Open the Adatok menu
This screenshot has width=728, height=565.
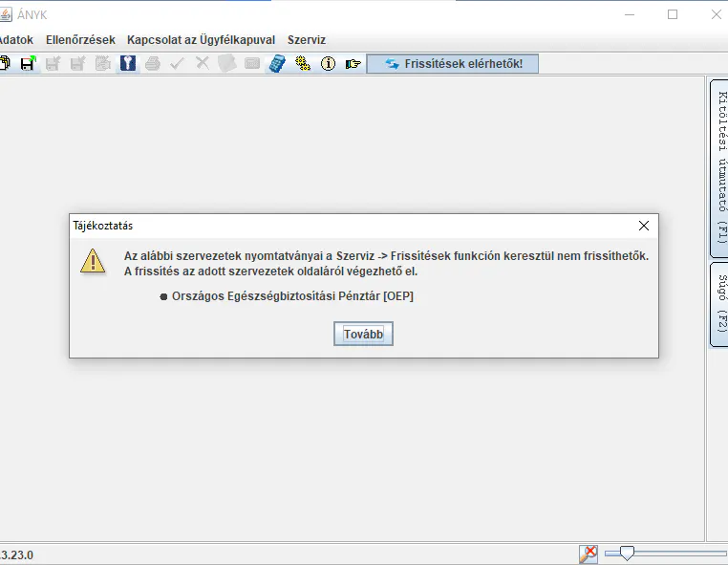(15, 40)
